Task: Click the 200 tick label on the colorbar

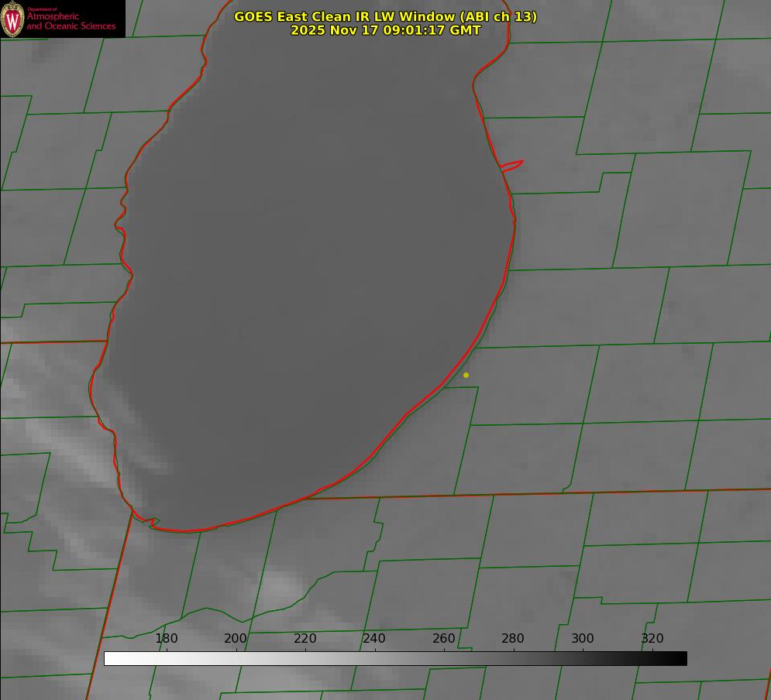Action: (236, 639)
